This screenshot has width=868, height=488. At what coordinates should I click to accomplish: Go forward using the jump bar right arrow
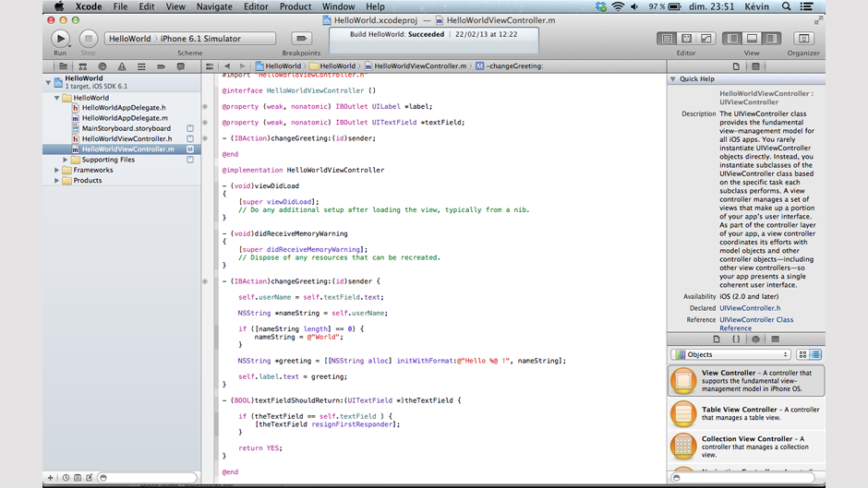(x=242, y=66)
